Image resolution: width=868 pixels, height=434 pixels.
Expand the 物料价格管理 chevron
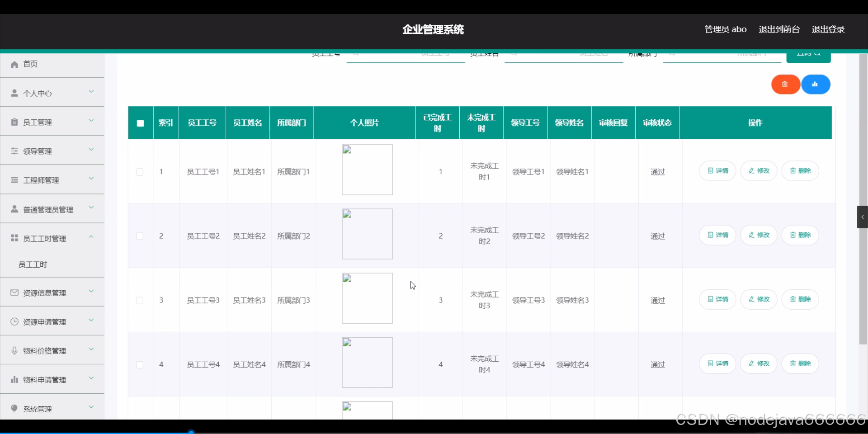(x=91, y=349)
